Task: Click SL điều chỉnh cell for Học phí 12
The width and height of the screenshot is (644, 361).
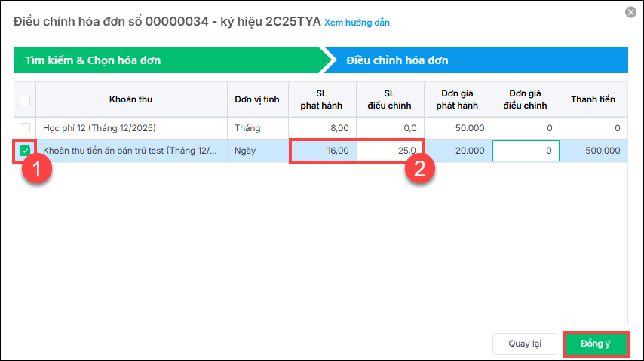Action: pos(390,128)
